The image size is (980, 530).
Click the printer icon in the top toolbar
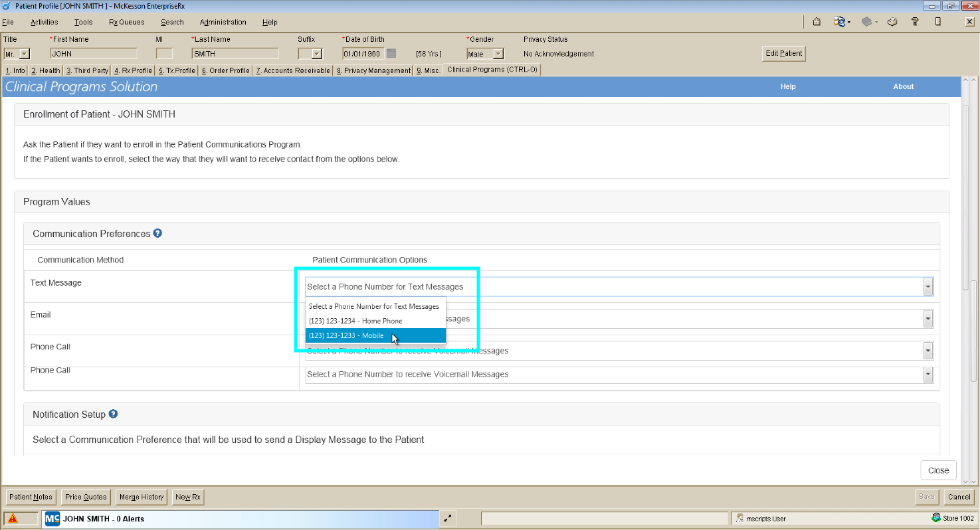(x=892, y=22)
